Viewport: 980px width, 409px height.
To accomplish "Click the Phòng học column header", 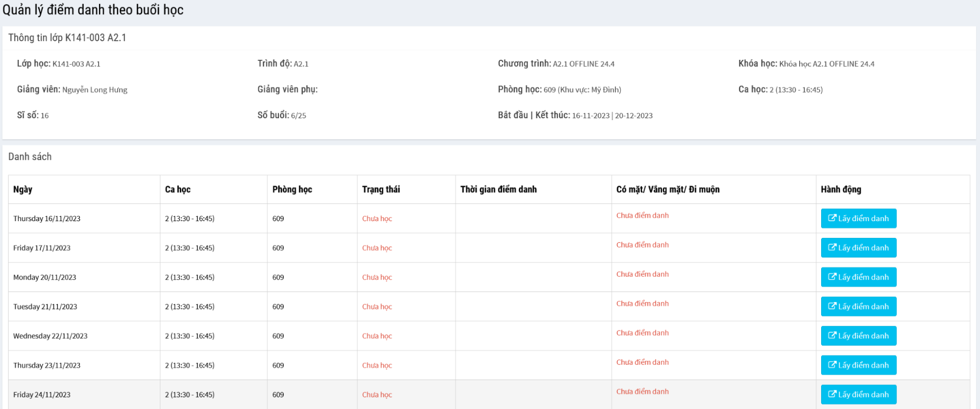I will pyautogui.click(x=292, y=189).
